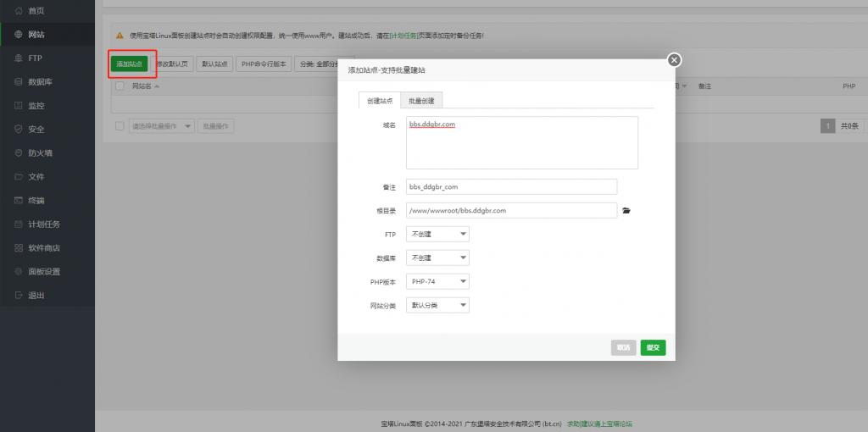This screenshot has height=432, width=868.
Task: Sort by the 网站名 column arrow
Action: [157, 87]
